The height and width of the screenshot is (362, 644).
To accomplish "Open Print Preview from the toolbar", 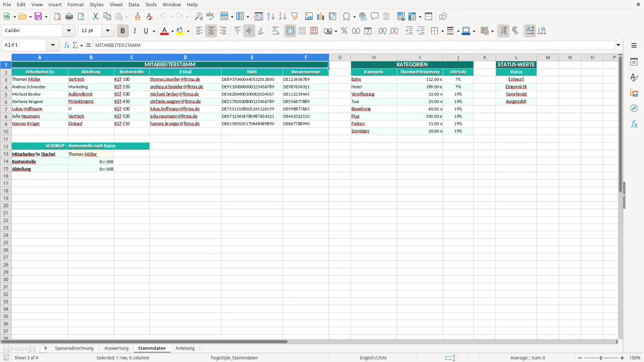I will tap(80, 17).
